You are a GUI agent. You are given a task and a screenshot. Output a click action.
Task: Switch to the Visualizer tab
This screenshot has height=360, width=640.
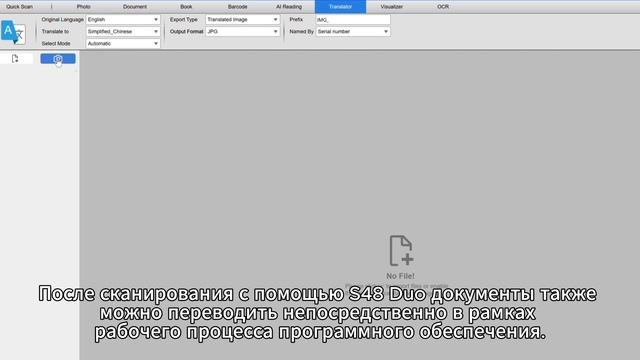(391, 7)
